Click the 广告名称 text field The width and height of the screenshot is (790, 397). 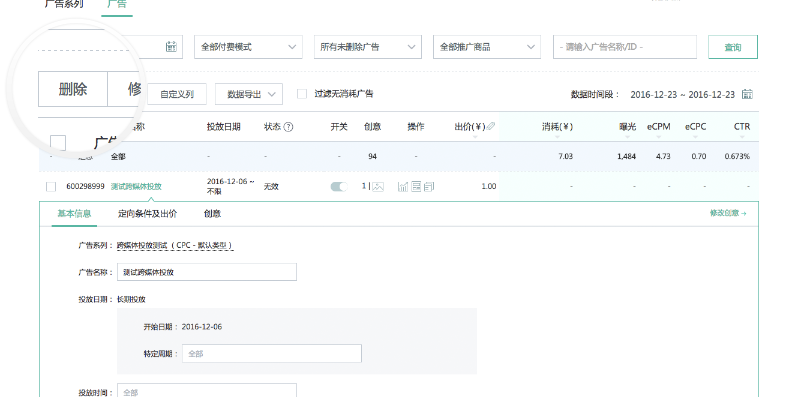[207, 272]
